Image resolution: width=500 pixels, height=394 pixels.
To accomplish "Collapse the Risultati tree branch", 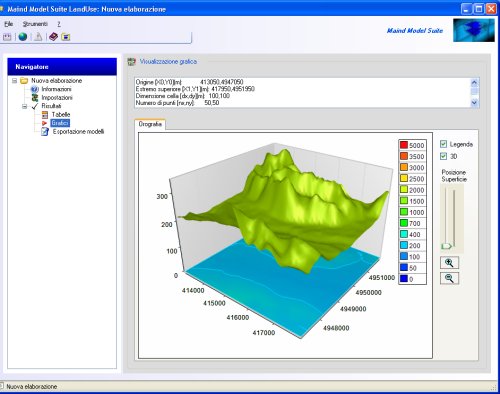I will pos(25,107).
